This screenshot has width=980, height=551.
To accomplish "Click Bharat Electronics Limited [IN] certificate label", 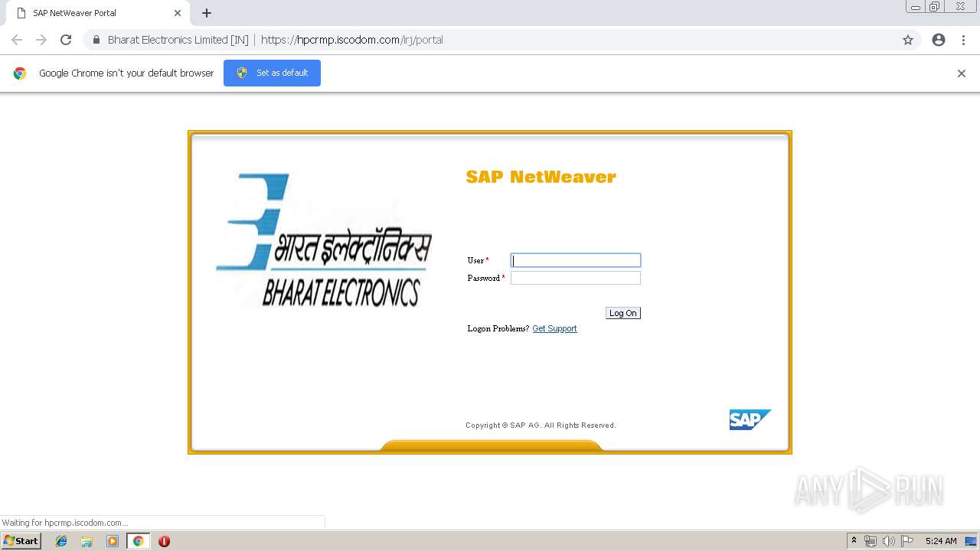I will (x=178, y=40).
